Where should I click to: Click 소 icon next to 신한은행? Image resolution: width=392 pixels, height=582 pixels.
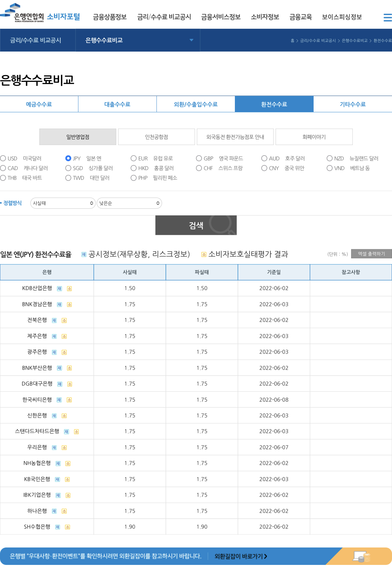(64, 416)
